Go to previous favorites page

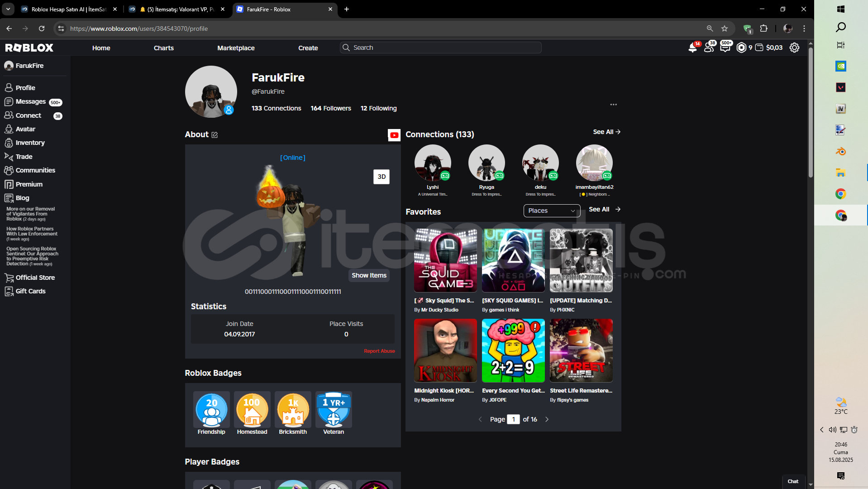point(480,419)
